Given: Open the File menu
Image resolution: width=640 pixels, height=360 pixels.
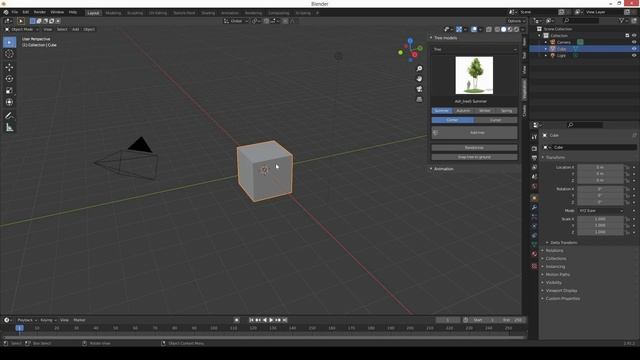Looking at the screenshot, I should (15, 12).
